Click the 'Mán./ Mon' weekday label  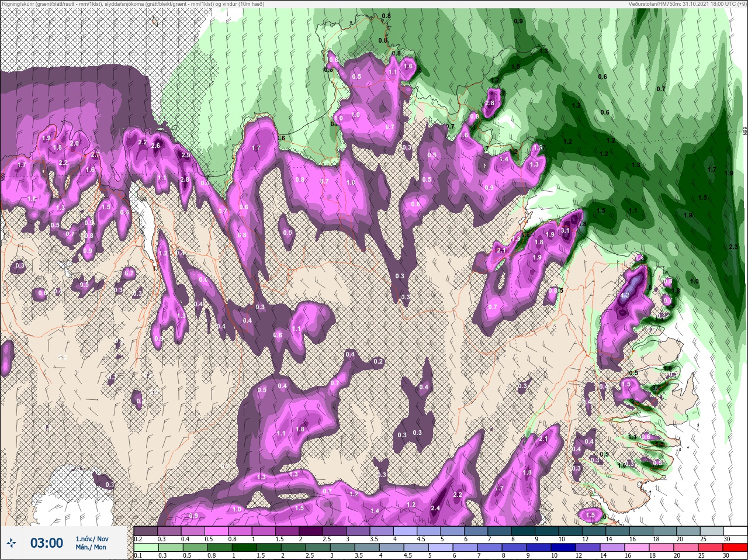coord(91,548)
